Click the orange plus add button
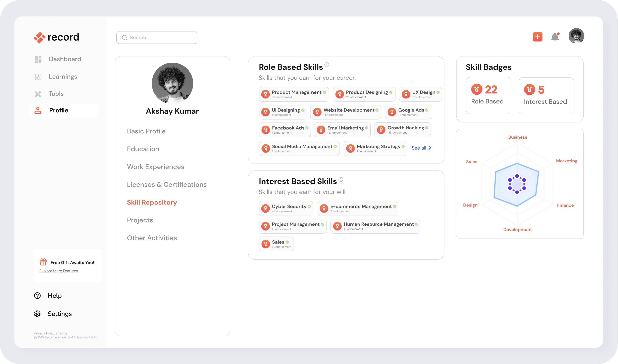Viewport: 618px width, 364px height. coord(537,37)
